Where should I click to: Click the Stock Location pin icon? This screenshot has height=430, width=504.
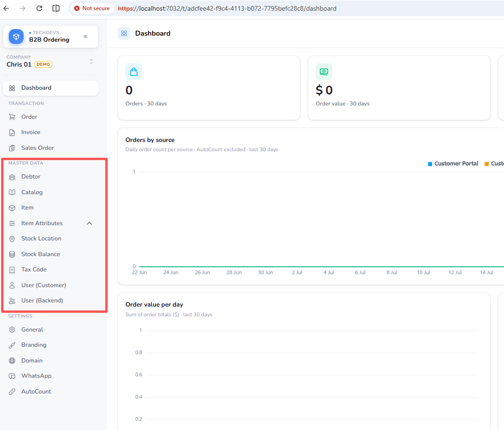click(x=12, y=239)
